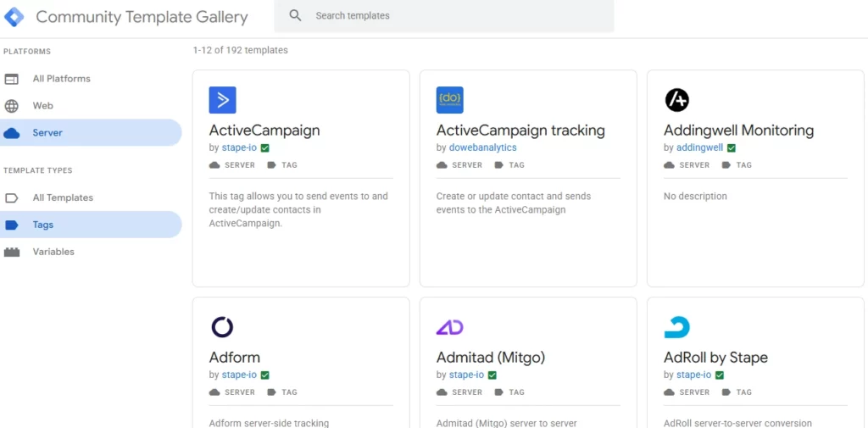The height and width of the screenshot is (428, 868).
Task: Click the TAG icon on Addingwell Monitoring card
Action: 726,165
